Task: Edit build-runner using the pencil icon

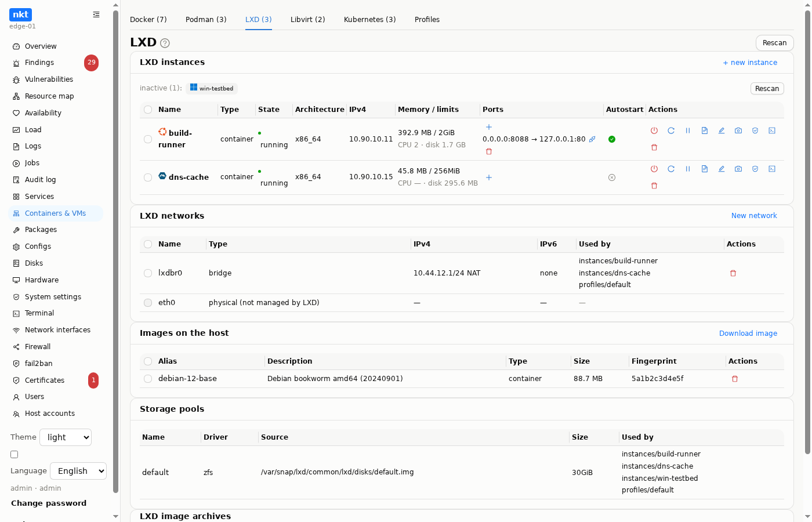Action: tap(722, 130)
